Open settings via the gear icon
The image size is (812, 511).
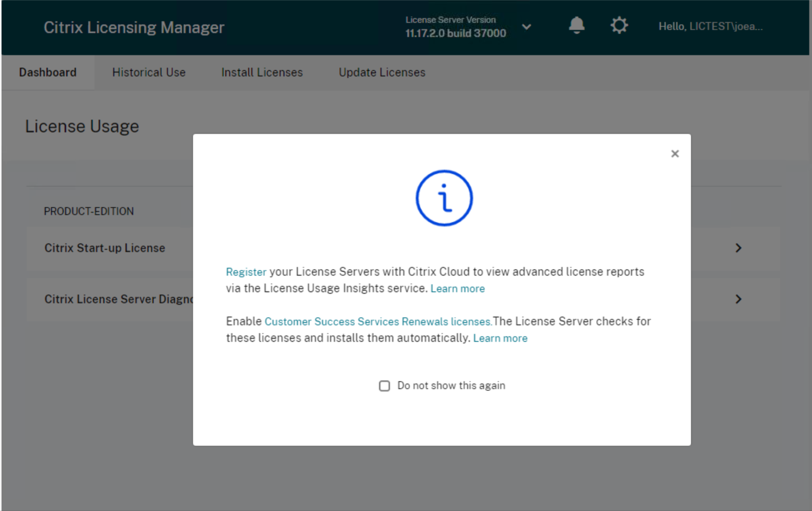tap(619, 25)
